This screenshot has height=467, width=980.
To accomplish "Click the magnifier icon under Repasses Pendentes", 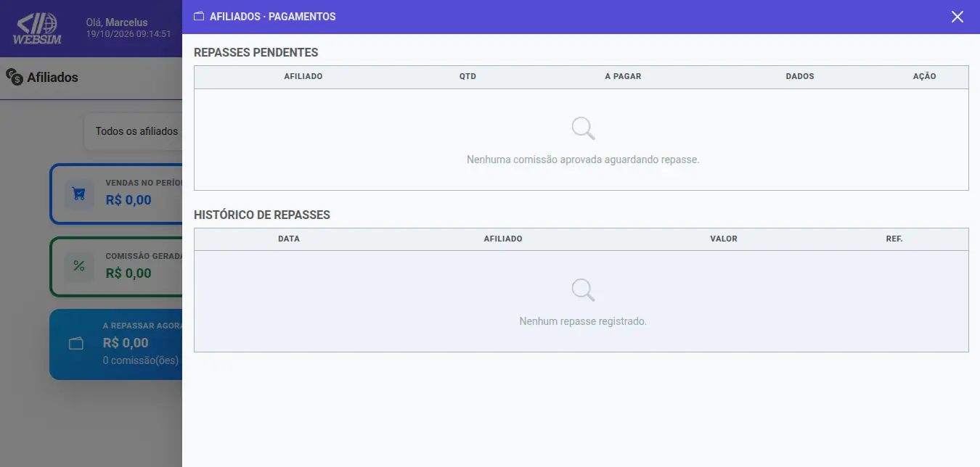I will coord(583,128).
